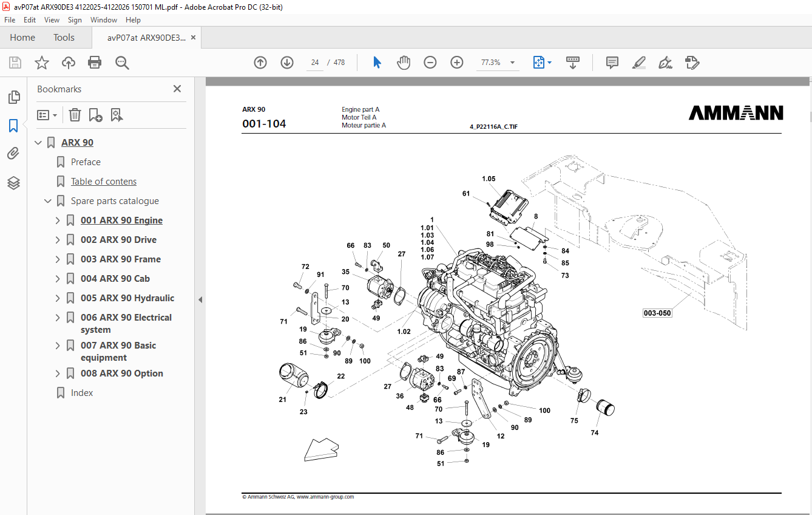The image size is (812, 515).
Task: Click the www.ammann-group.com footer text
Action: (325, 497)
